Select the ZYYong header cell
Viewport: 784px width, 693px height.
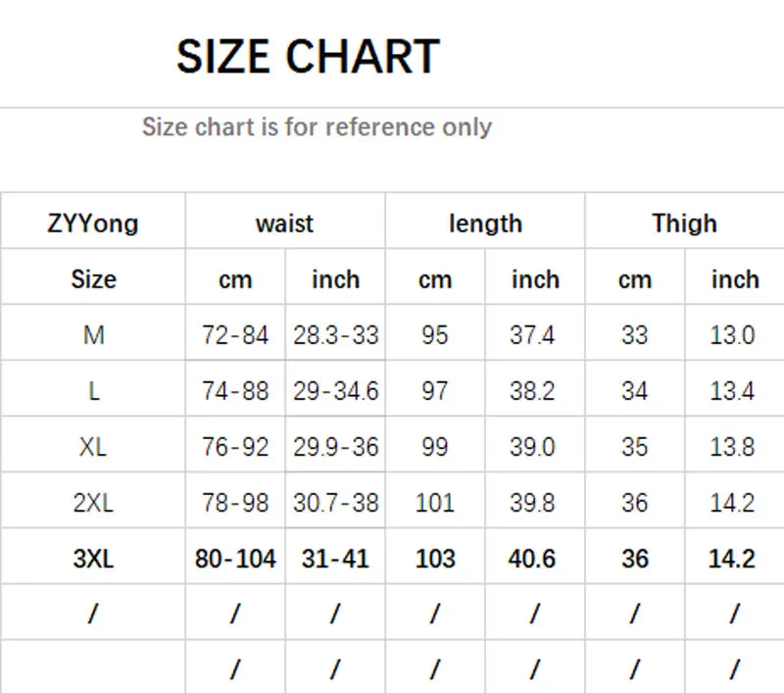tap(93, 223)
